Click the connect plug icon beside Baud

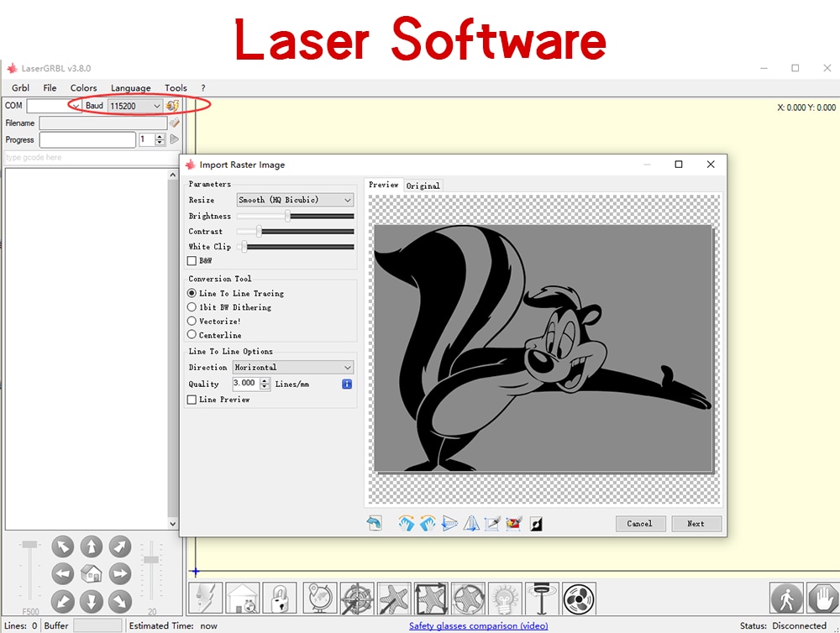click(172, 106)
